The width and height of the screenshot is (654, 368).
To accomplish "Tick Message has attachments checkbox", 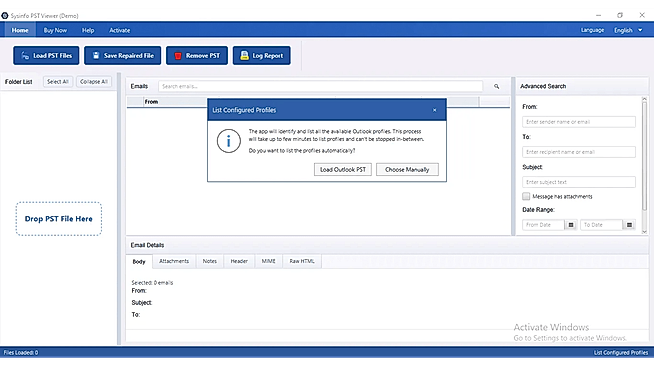I will pos(526,196).
